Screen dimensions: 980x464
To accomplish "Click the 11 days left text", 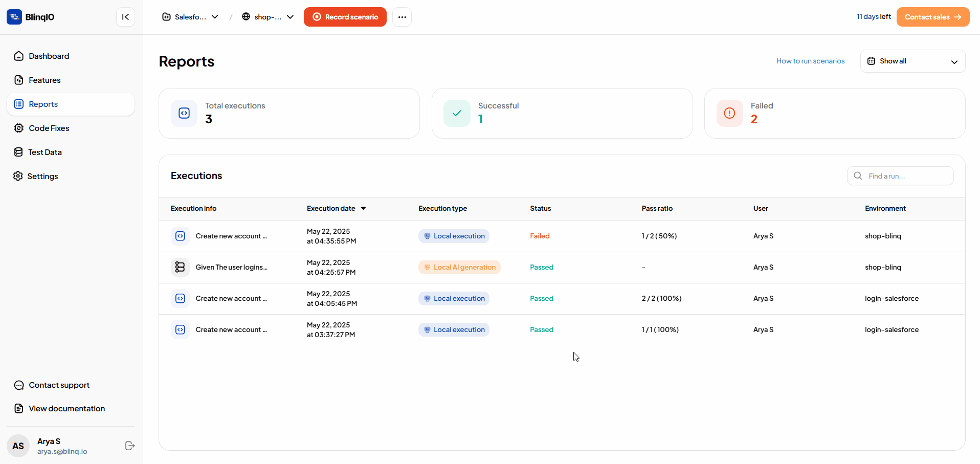I will tap(874, 17).
